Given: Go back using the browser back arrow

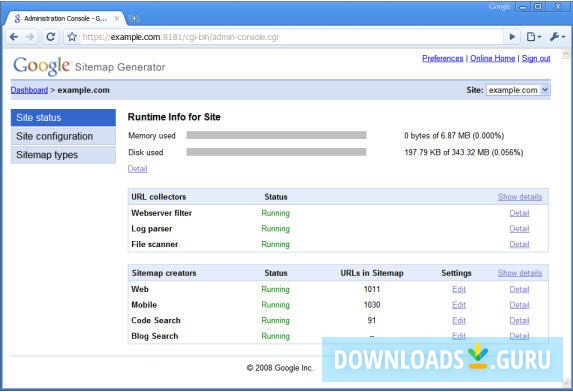Looking at the screenshot, I should point(14,37).
